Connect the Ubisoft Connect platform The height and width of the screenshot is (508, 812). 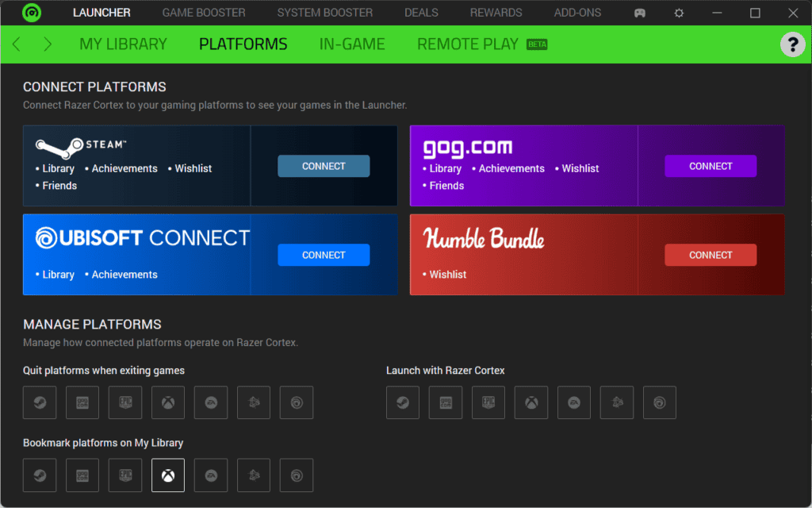tap(324, 255)
